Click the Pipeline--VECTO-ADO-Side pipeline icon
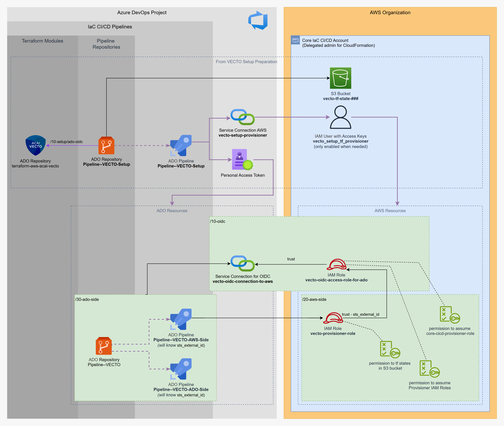 tap(181, 369)
